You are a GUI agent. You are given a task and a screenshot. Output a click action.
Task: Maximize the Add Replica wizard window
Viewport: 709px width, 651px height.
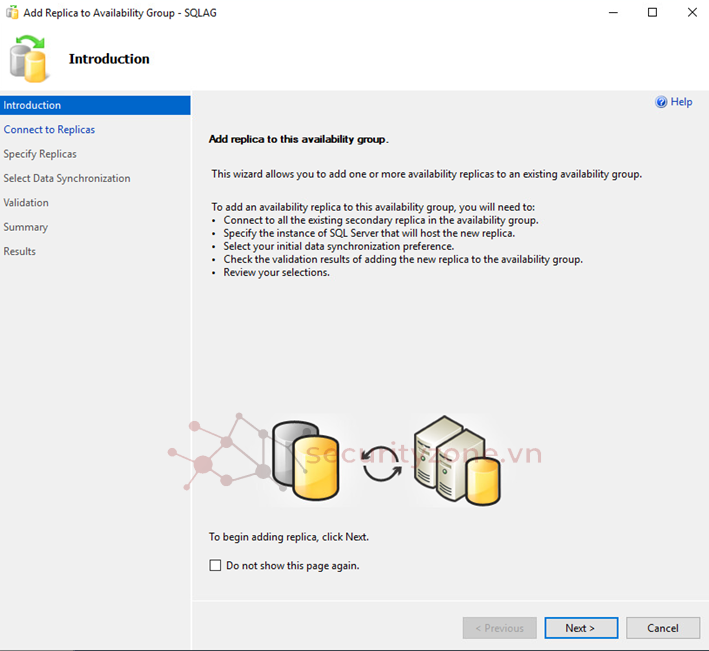(652, 13)
